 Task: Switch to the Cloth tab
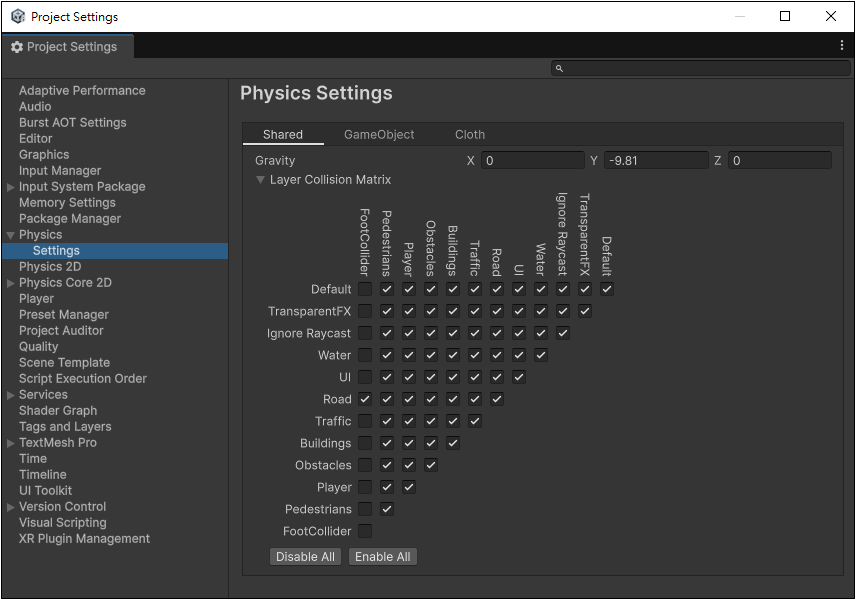470,135
